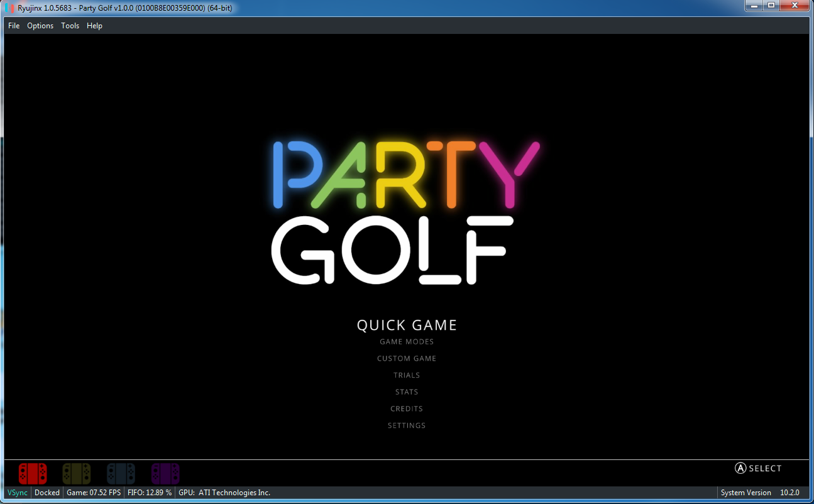Viewport: 814px width, 504px height.
Task: Open the Options dropdown menu
Action: [40, 26]
